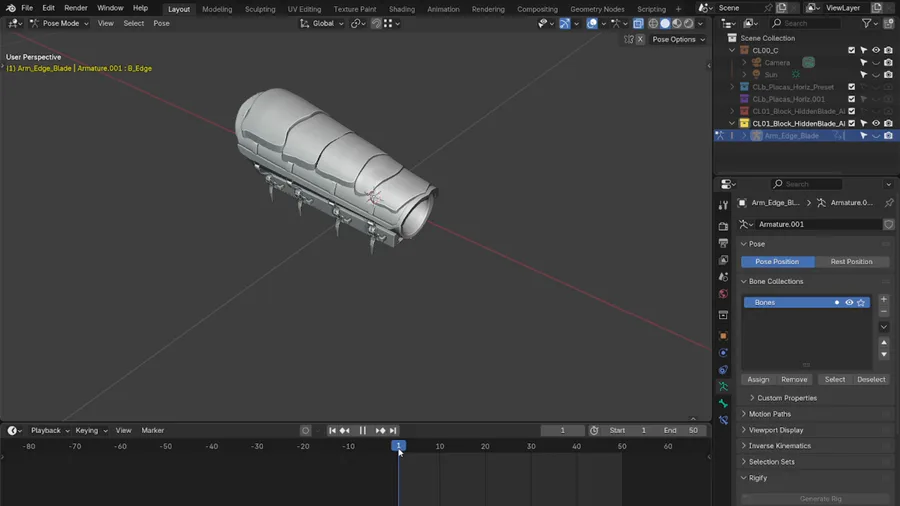The height and width of the screenshot is (506, 900).
Task: Open the Object Data armature properties tab
Action: click(724, 386)
